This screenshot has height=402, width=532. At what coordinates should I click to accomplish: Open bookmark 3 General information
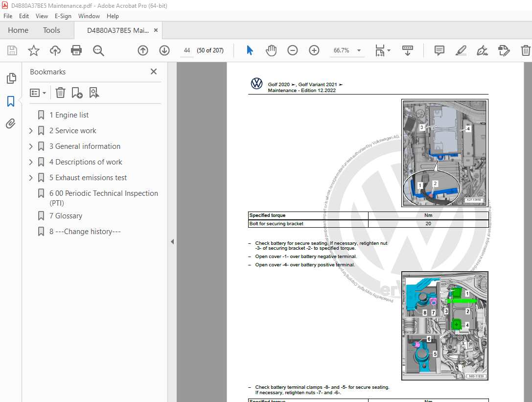(x=85, y=146)
